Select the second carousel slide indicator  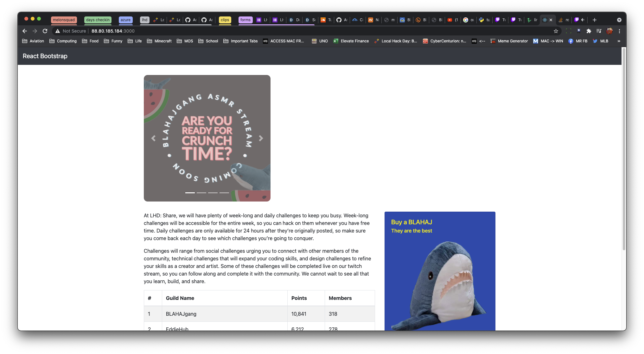click(x=201, y=193)
